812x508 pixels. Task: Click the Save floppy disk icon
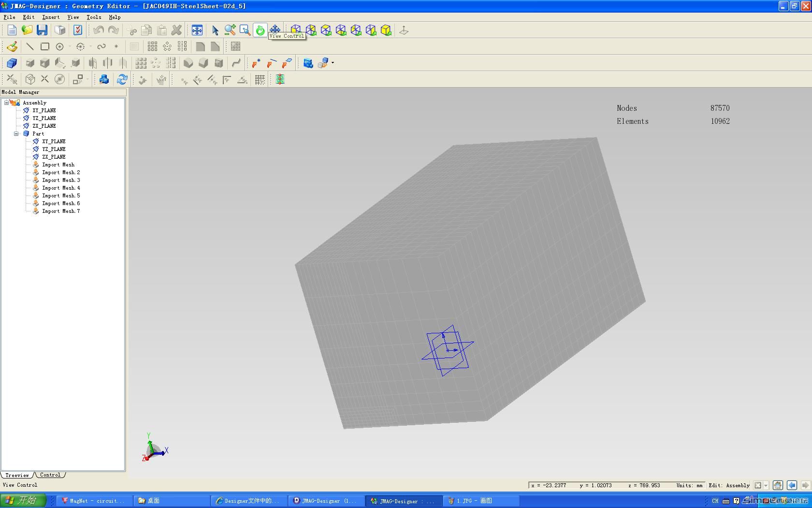(42, 30)
